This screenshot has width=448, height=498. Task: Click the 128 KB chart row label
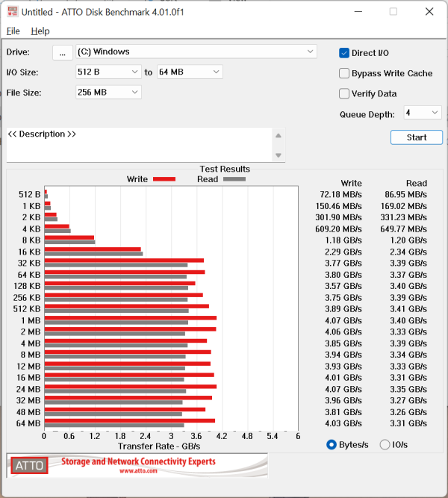pyautogui.click(x=27, y=286)
